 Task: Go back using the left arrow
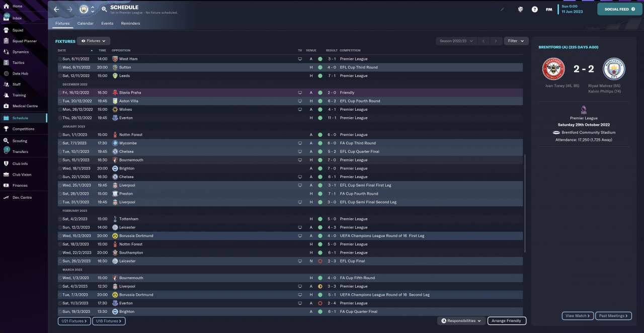[x=56, y=9]
